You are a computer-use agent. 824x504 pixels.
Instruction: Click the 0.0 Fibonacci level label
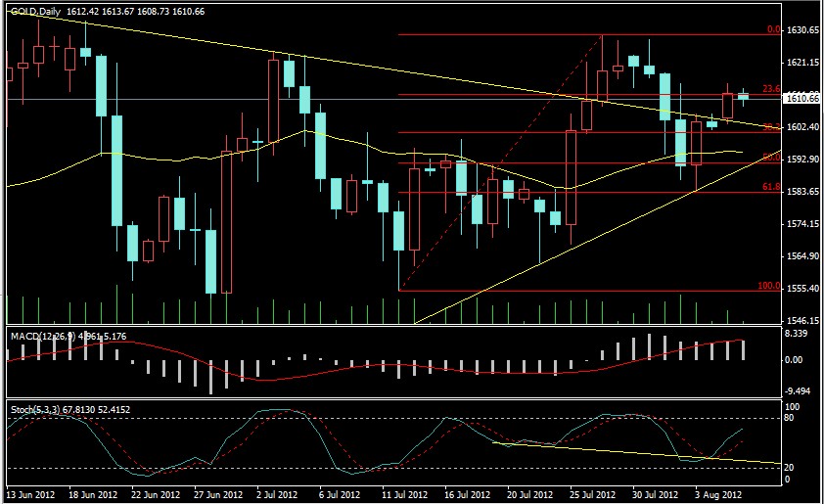click(x=772, y=29)
